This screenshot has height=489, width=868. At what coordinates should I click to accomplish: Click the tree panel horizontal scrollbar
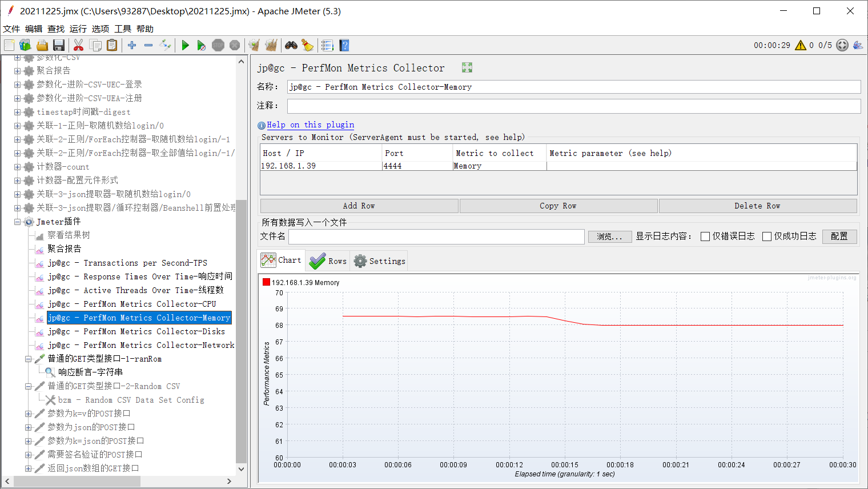77,482
